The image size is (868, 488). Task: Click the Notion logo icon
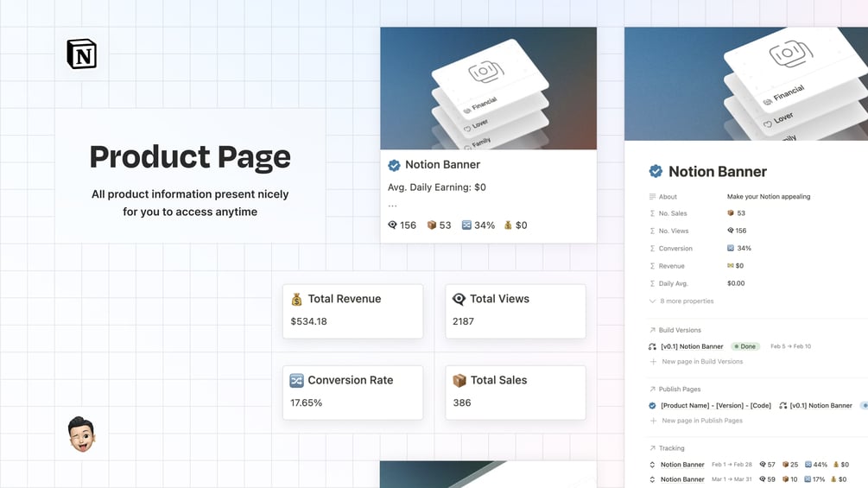click(x=82, y=54)
